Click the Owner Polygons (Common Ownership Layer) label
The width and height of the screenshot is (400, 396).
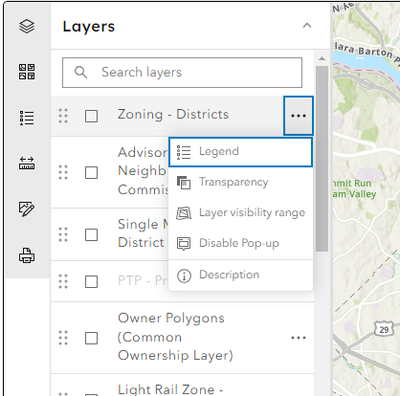pos(175,337)
